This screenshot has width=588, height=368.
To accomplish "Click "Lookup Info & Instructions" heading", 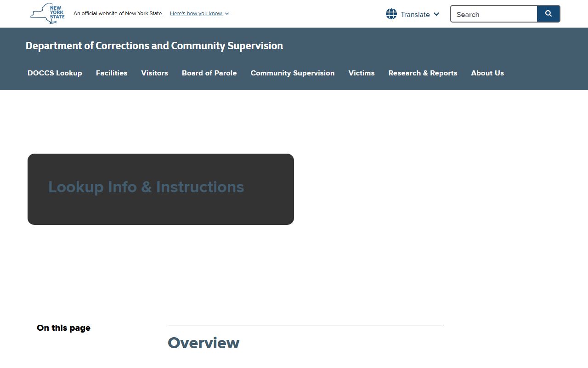I will [x=146, y=187].
